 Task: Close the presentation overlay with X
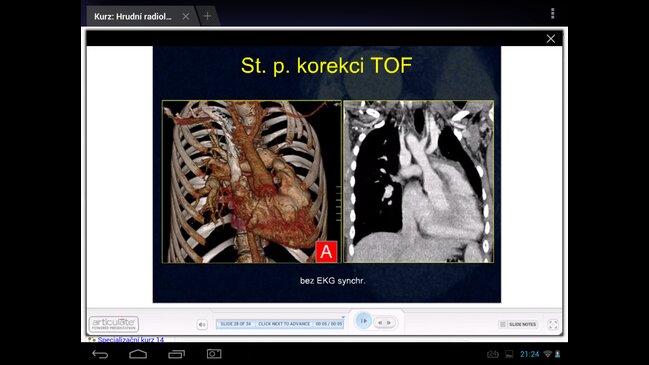click(x=550, y=39)
